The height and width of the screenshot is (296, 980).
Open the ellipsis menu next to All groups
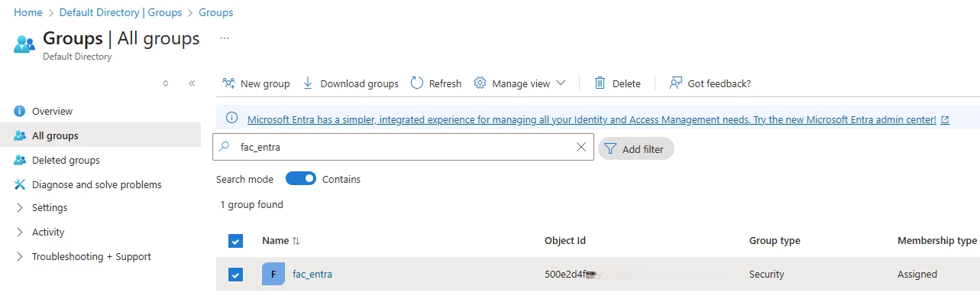(225, 37)
